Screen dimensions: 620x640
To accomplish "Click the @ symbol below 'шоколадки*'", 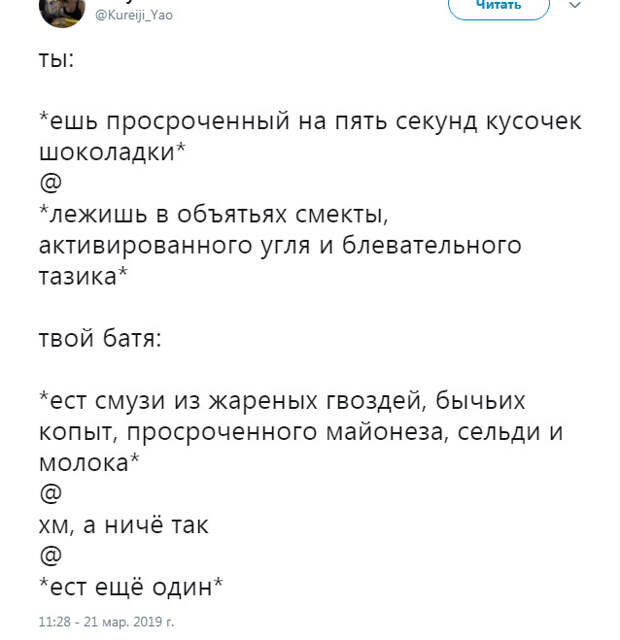I will (51, 182).
